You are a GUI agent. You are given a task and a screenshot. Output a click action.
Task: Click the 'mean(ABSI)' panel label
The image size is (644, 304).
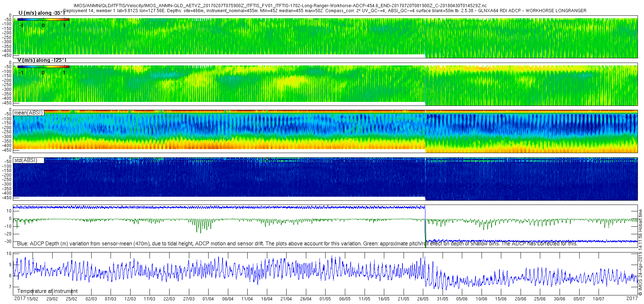pos(28,113)
